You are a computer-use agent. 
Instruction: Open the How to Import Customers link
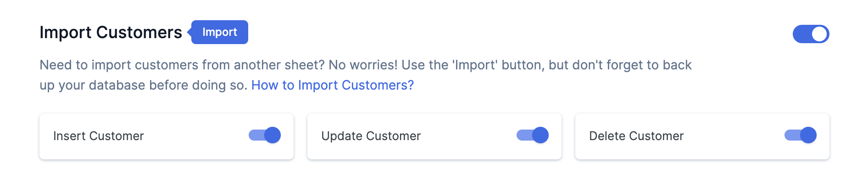[x=333, y=85]
